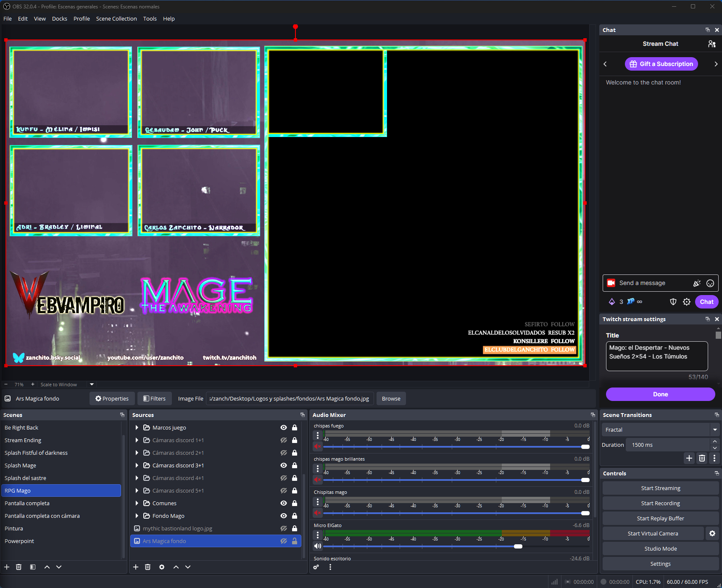Unmute the chispas fuego audio source
Screen dimensions: 722x588
[317, 446]
